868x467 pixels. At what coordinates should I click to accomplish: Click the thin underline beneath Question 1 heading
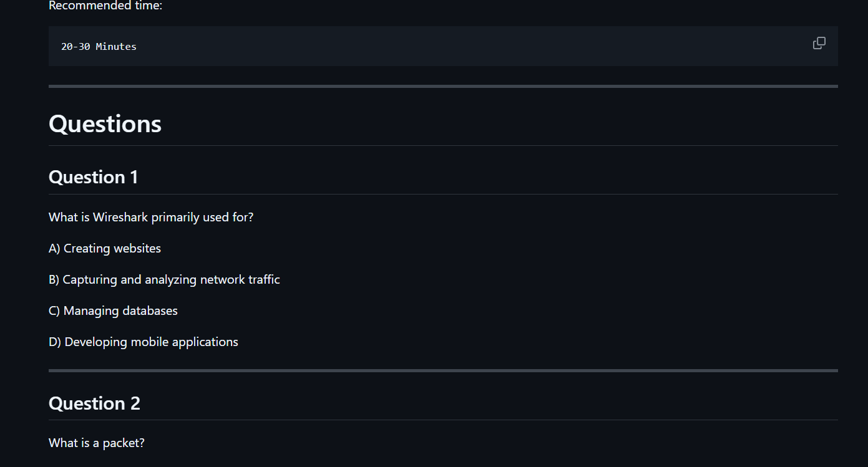(443, 194)
